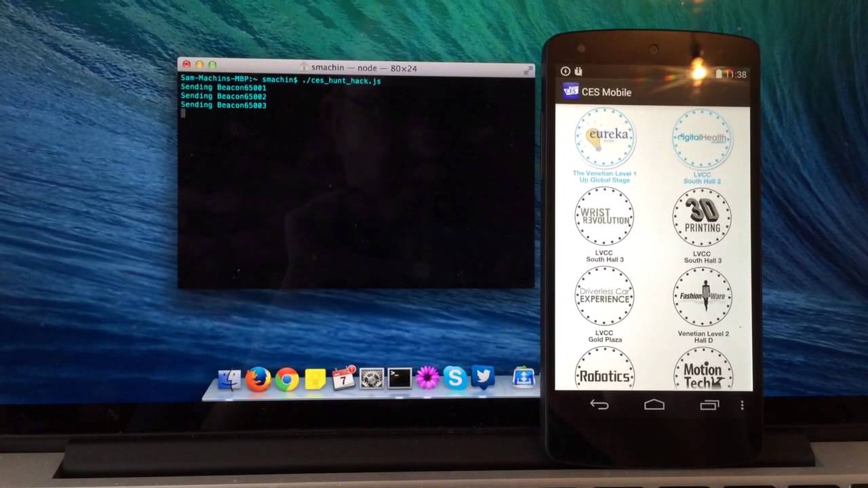Tap the Android home button
Viewport: 868px width, 488px height.
[654, 405]
